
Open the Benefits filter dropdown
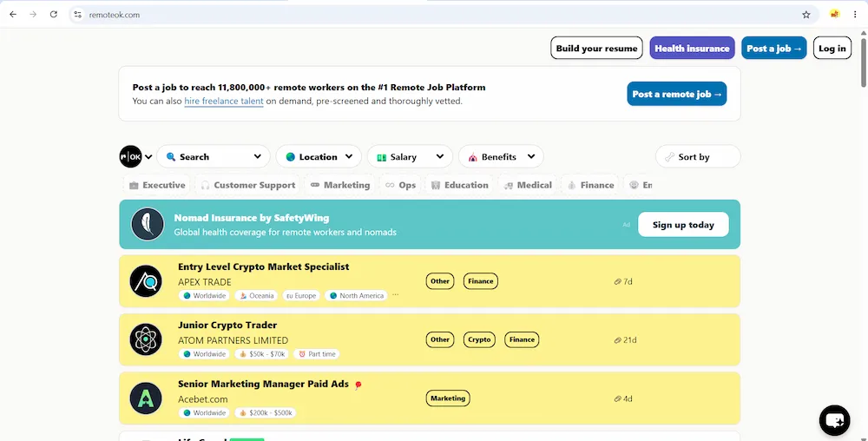tap(501, 156)
